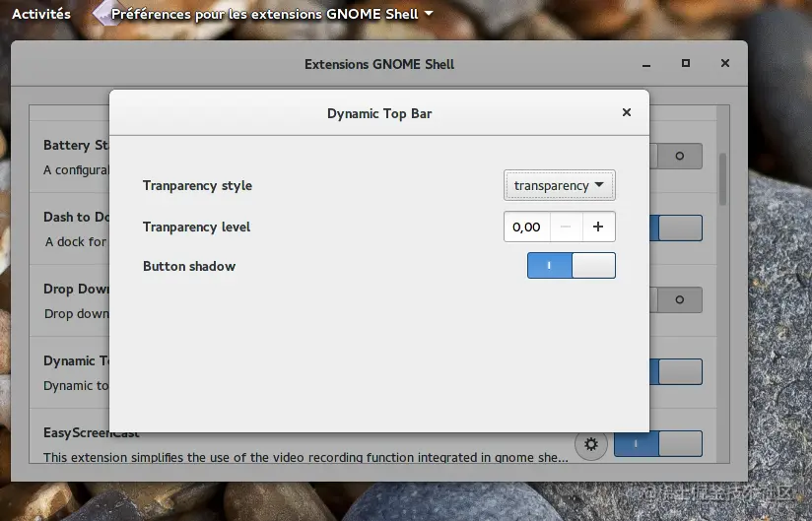The width and height of the screenshot is (812, 521).
Task: Click the Extensions GNOME Shell window title
Action: tap(379, 64)
